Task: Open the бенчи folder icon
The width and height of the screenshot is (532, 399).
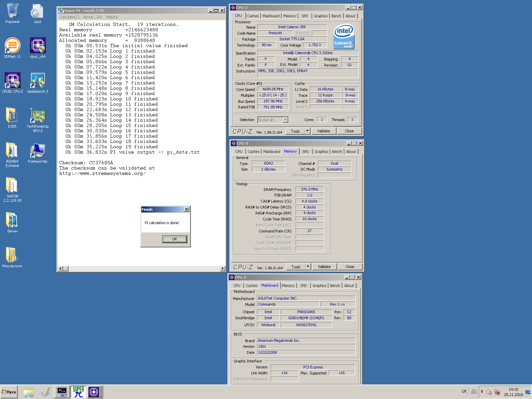Action: pyautogui.click(x=12, y=223)
